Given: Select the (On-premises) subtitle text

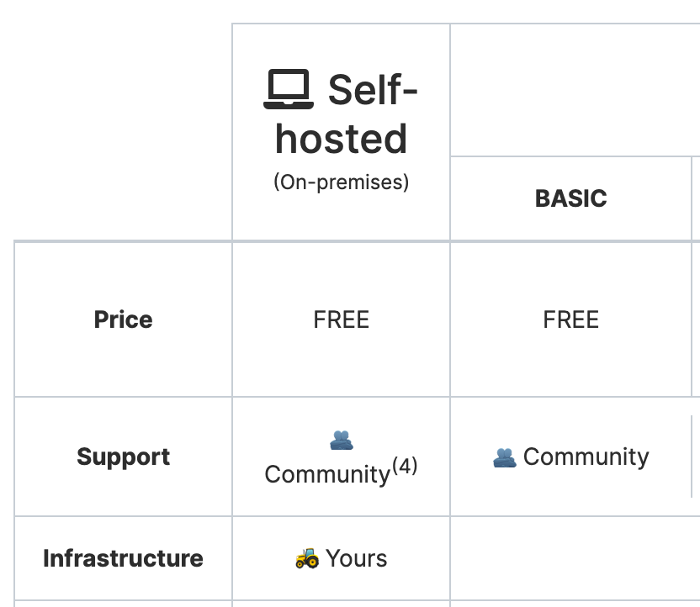Looking at the screenshot, I should tap(341, 182).
